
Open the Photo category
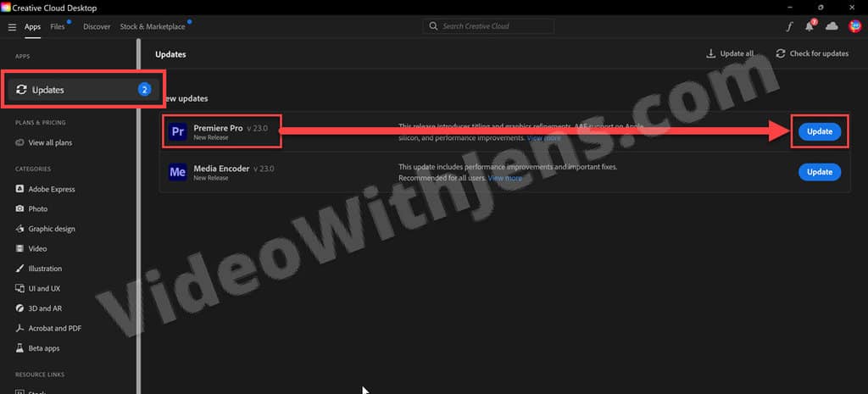(x=38, y=209)
